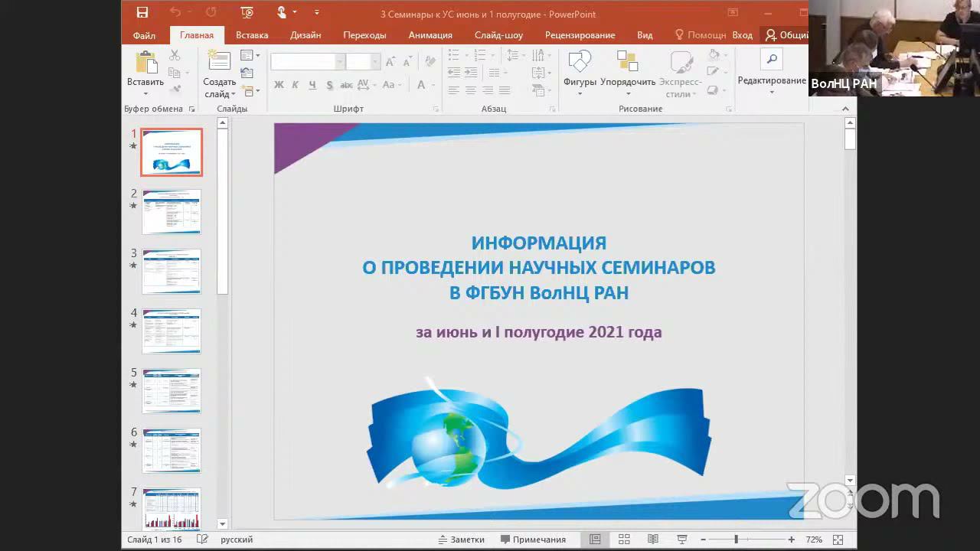The width and height of the screenshot is (980, 551).
Task: Toggle Bold (Ж) formatting
Action: [279, 85]
